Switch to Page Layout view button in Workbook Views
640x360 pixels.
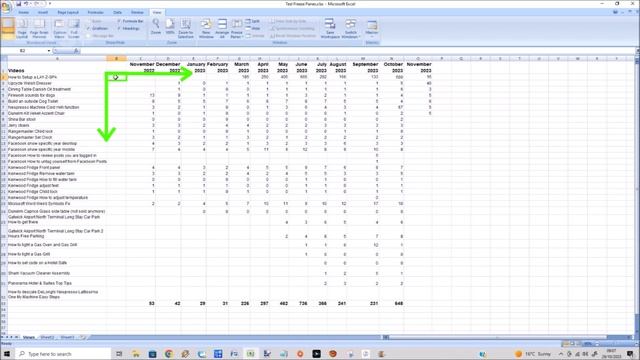[22, 29]
